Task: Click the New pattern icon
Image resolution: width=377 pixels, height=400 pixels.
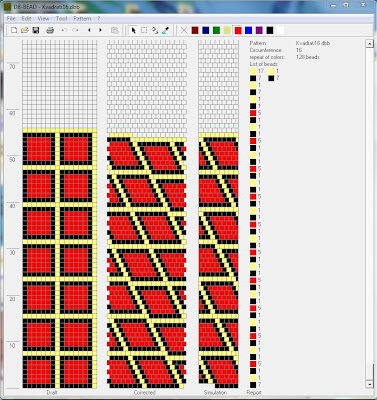Action: click(x=14, y=30)
